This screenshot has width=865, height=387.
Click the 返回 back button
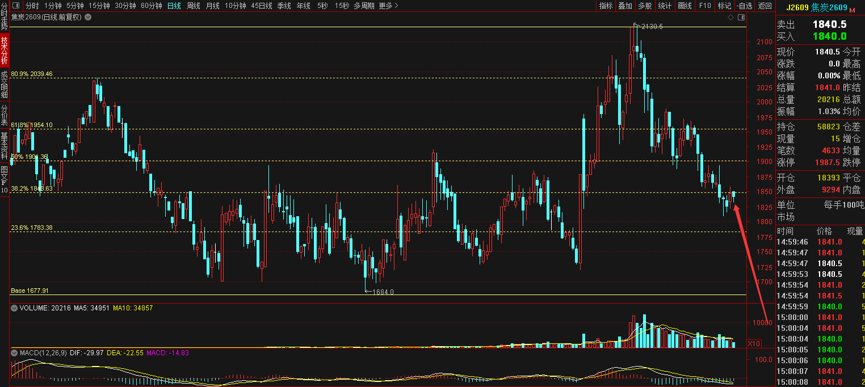pyautogui.click(x=764, y=6)
